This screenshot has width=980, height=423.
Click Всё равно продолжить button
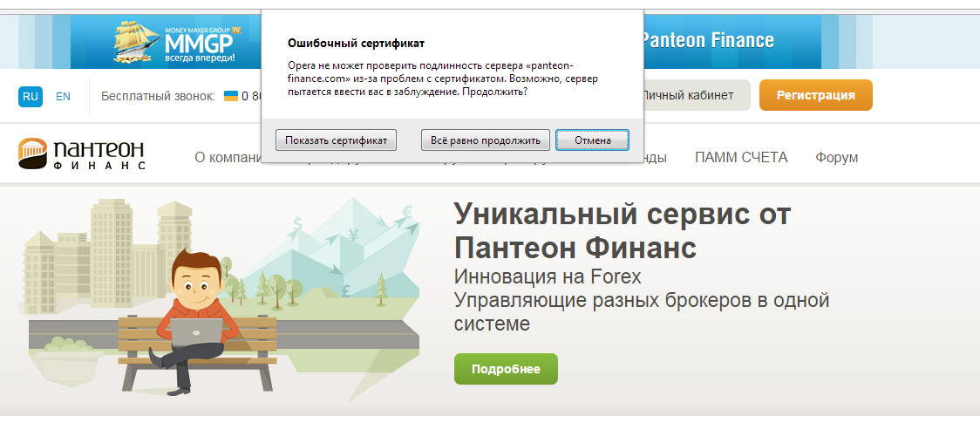485,140
